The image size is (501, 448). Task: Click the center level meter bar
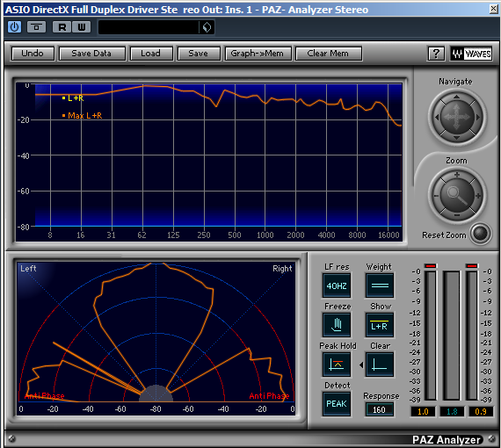click(x=452, y=336)
